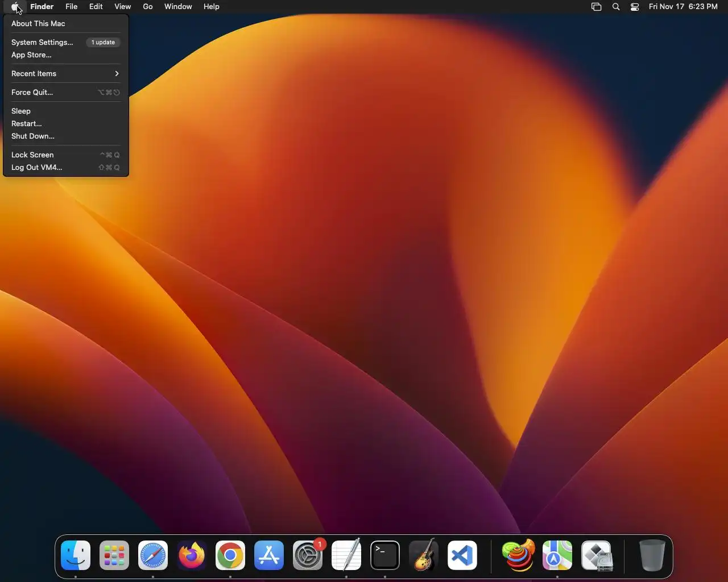Image resolution: width=728 pixels, height=582 pixels.
Task: Open the Trash in the Dock
Action: 652,555
